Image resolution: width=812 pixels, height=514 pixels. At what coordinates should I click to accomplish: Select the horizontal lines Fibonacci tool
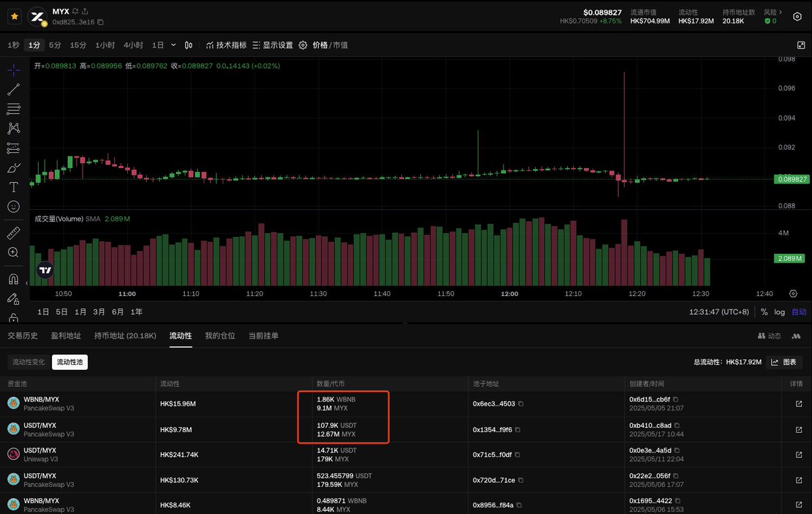(14, 109)
